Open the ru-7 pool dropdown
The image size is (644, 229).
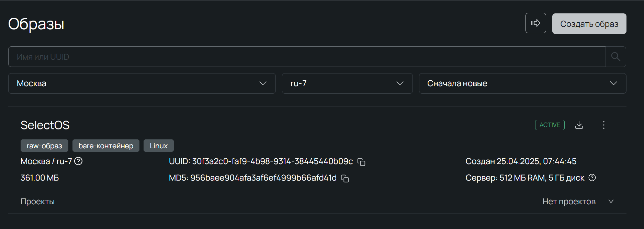coord(347,83)
